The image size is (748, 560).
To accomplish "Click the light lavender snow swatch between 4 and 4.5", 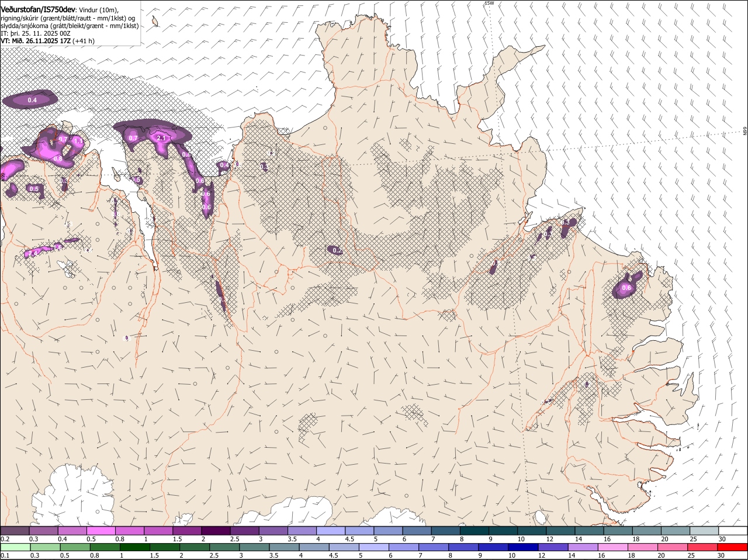I will click(x=331, y=531).
